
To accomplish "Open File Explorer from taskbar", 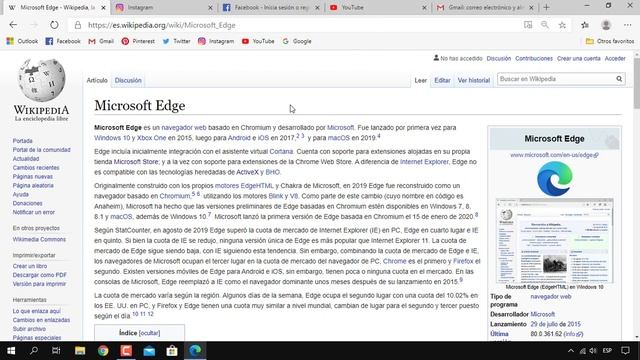I will [80, 351].
